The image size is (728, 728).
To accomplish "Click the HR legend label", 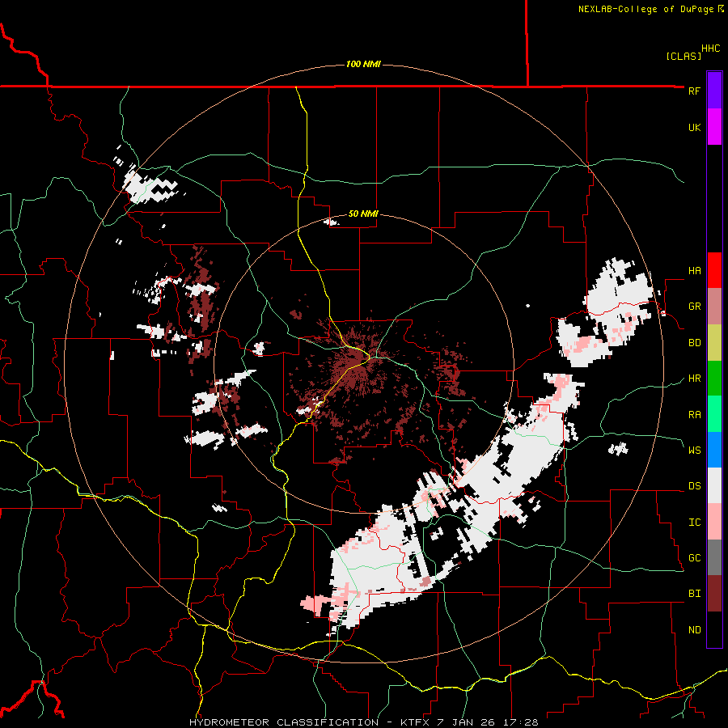I will (x=694, y=379).
